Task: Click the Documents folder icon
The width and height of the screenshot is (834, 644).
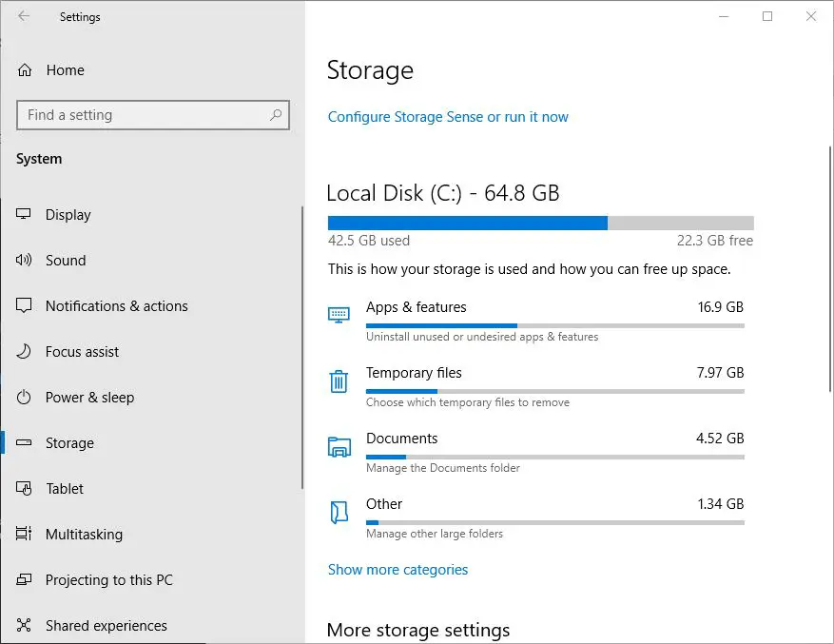Action: [x=339, y=447]
